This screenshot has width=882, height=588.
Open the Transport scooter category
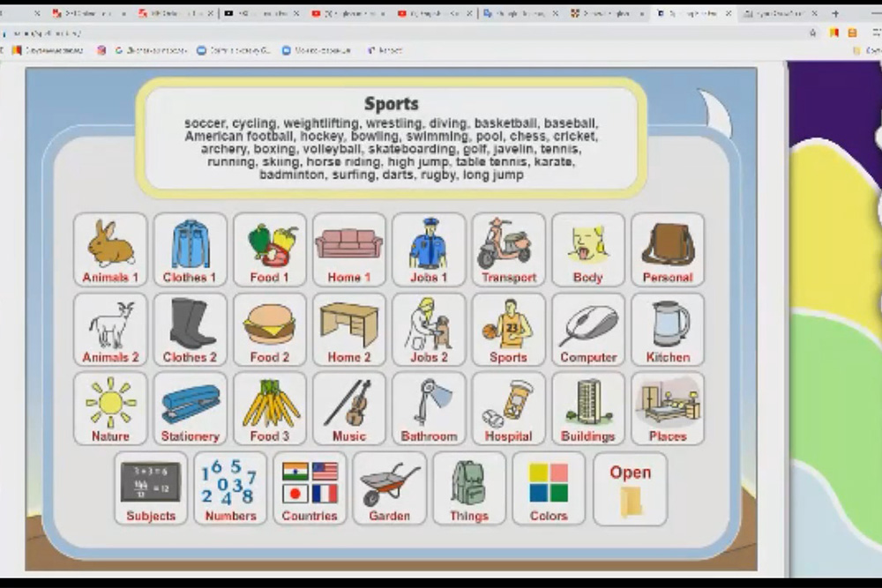coord(508,249)
